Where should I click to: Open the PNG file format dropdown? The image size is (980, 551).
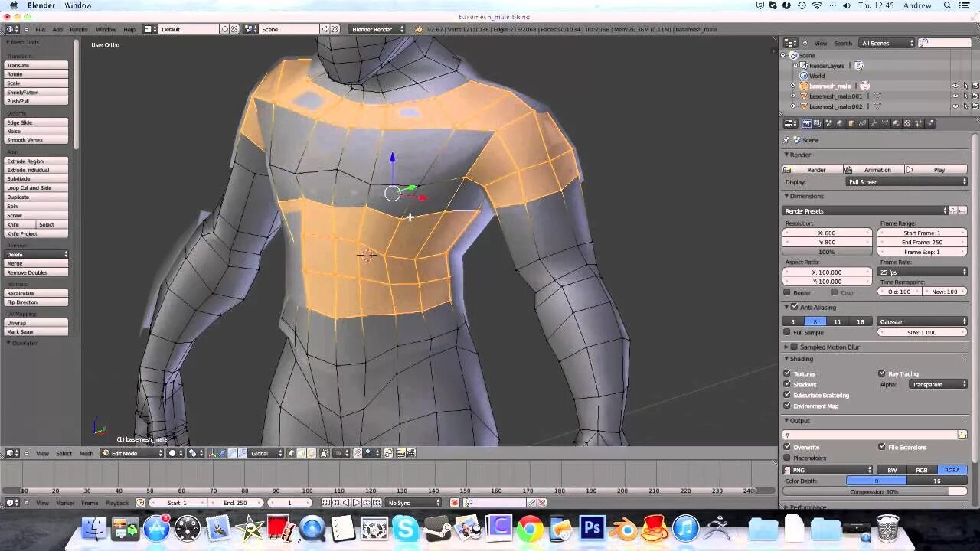pyautogui.click(x=828, y=470)
